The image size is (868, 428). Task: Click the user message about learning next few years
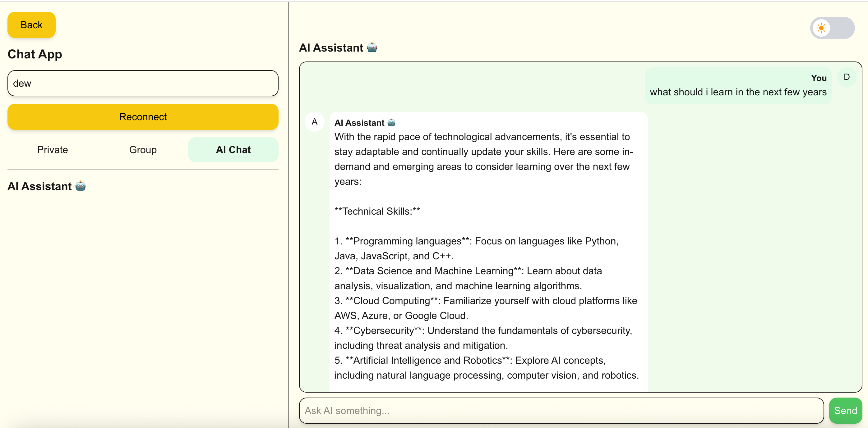click(x=738, y=92)
